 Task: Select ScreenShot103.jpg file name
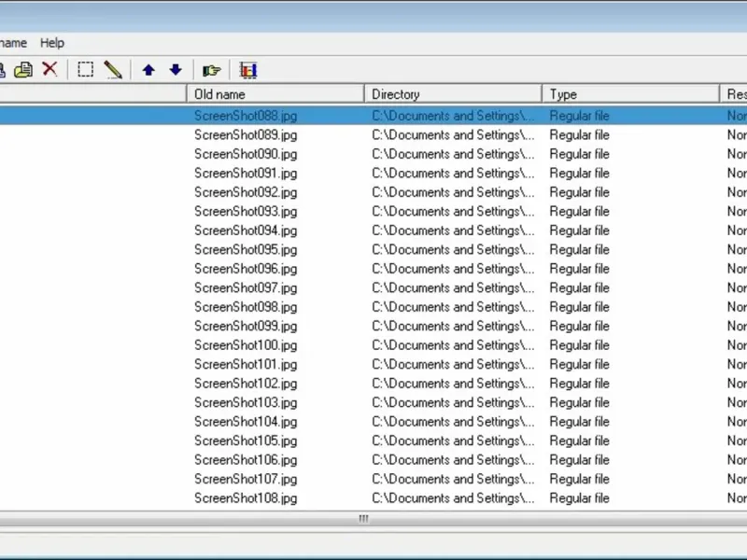click(x=246, y=402)
